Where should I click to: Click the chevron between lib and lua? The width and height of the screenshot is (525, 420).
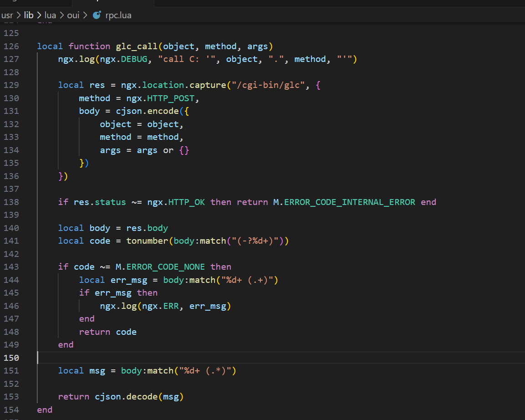(x=39, y=15)
